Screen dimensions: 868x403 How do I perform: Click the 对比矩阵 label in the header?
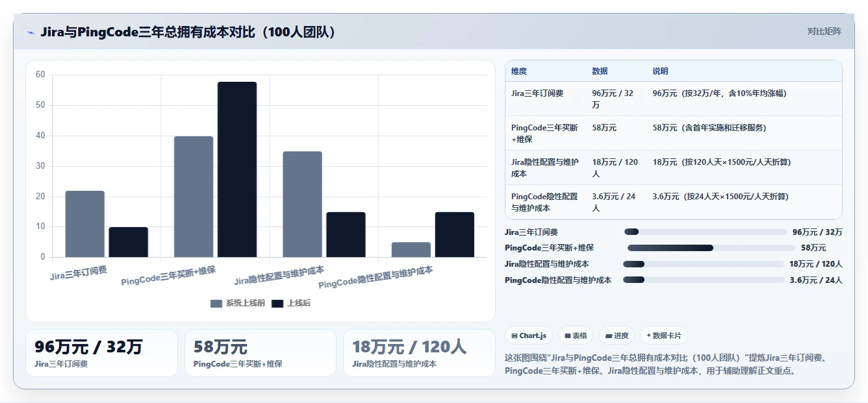tap(824, 31)
